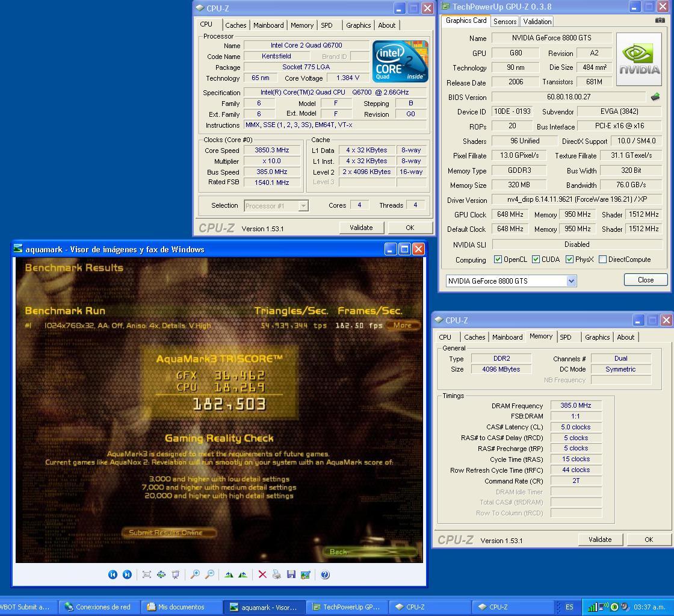This screenshot has width=674, height=616.
Task: Click green signal bars tray icon
Action: point(592,607)
